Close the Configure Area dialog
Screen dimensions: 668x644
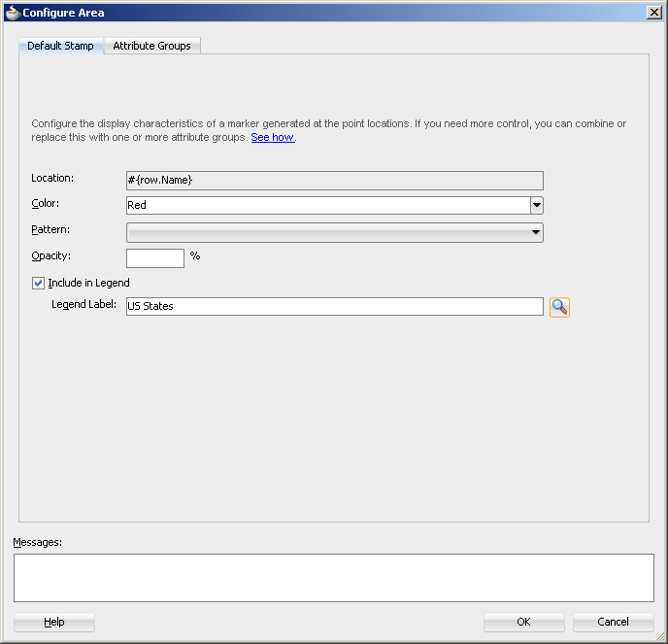point(654,13)
